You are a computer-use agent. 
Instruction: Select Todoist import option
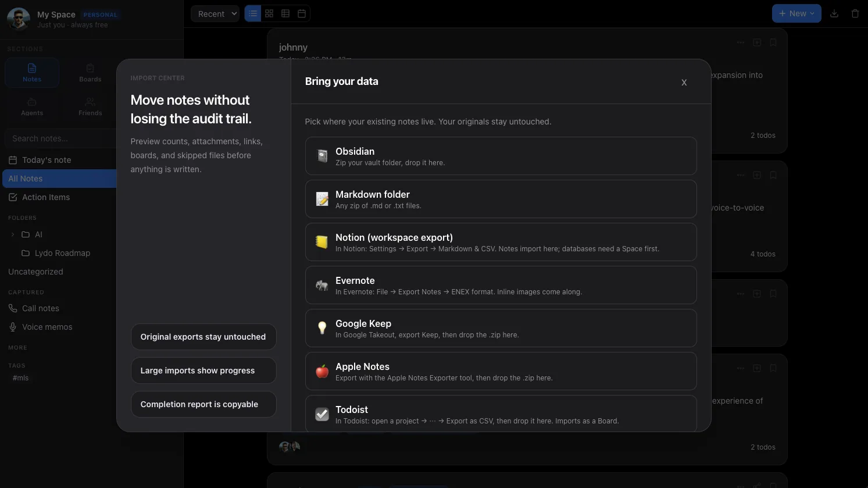[501, 414]
